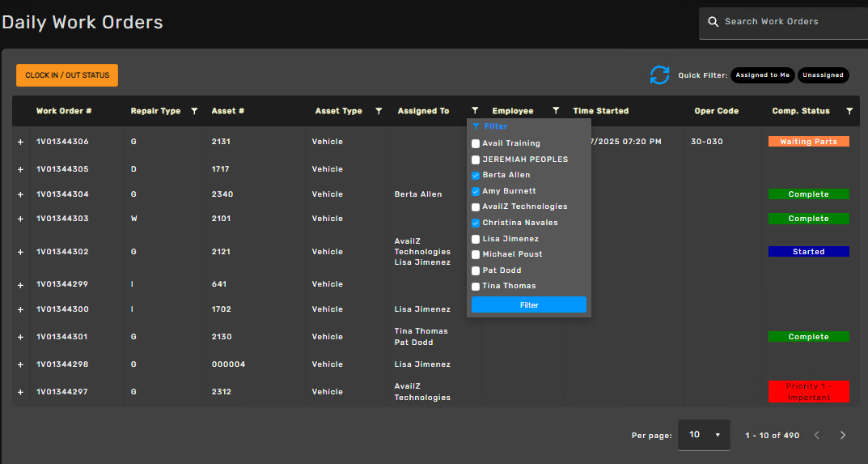Click the search magnifier icon

pos(713,22)
